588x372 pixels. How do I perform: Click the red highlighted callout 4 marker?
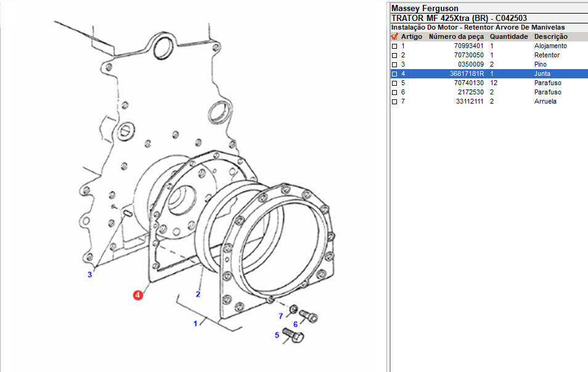(138, 295)
